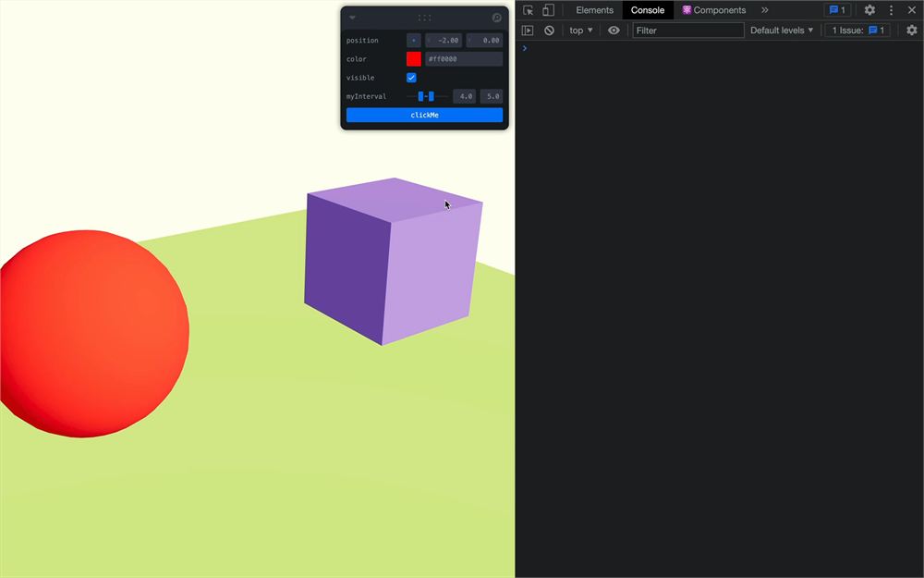Click the red sphere in the scene

click(93, 333)
